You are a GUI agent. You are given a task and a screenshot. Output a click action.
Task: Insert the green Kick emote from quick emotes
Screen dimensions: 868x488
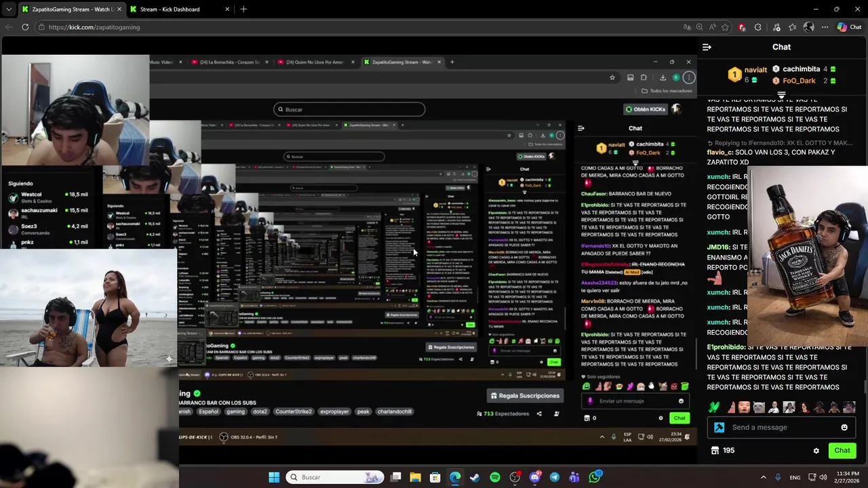[x=713, y=407]
